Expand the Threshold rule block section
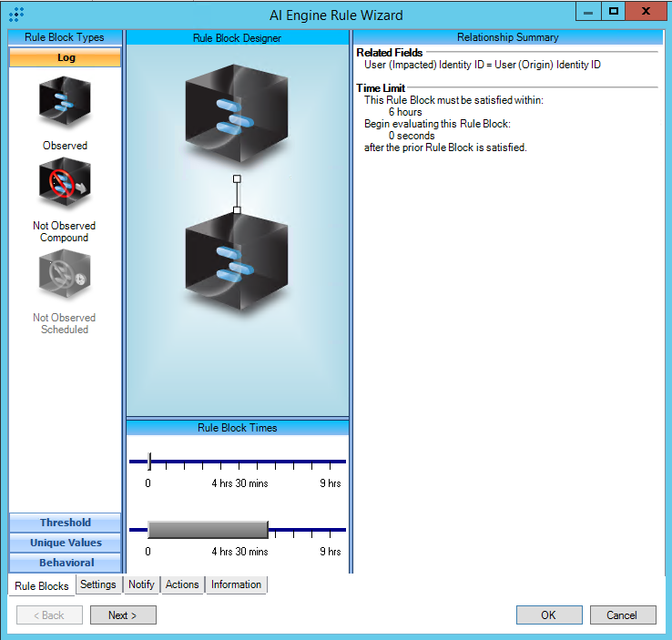The image size is (672, 640). coord(65,523)
